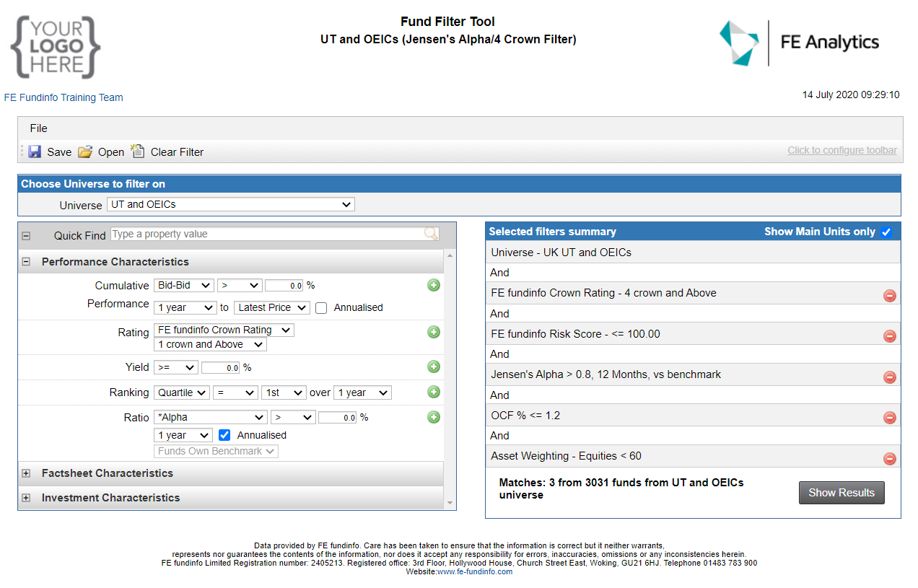Expand the Factsheet Characteristics section

[x=27, y=473]
